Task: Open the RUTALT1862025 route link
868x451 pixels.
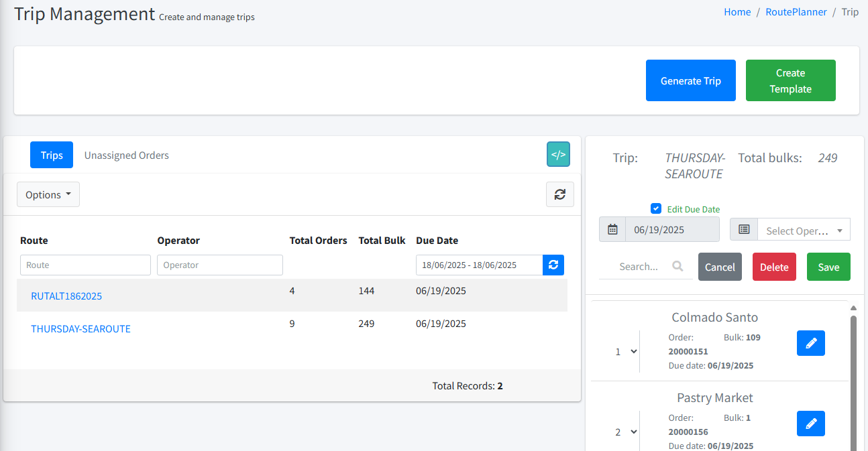Action: pos(66,296)
